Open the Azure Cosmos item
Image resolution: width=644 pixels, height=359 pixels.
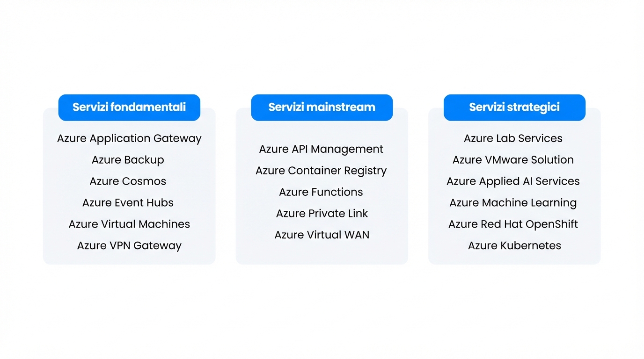point(128,181)
